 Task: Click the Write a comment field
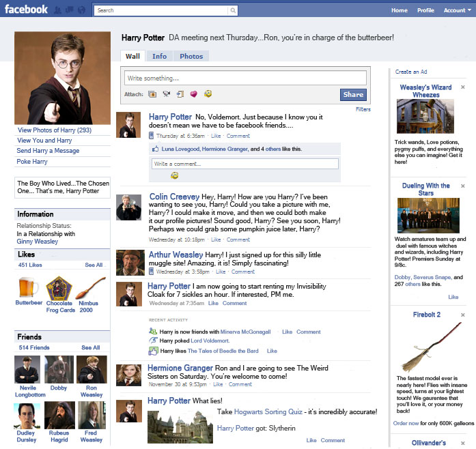pyautogui.click(x=245, y=164)
